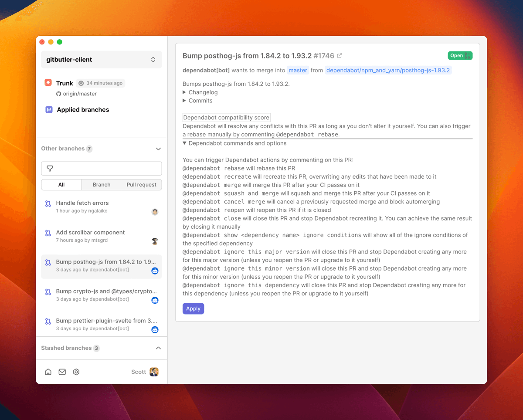Click the GitHub icon beside origin/master

(59, 94)
